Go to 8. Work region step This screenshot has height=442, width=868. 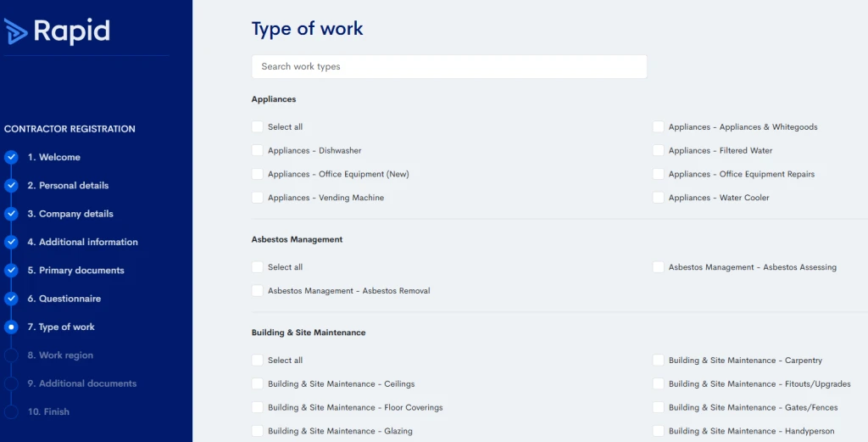point(60,355)
